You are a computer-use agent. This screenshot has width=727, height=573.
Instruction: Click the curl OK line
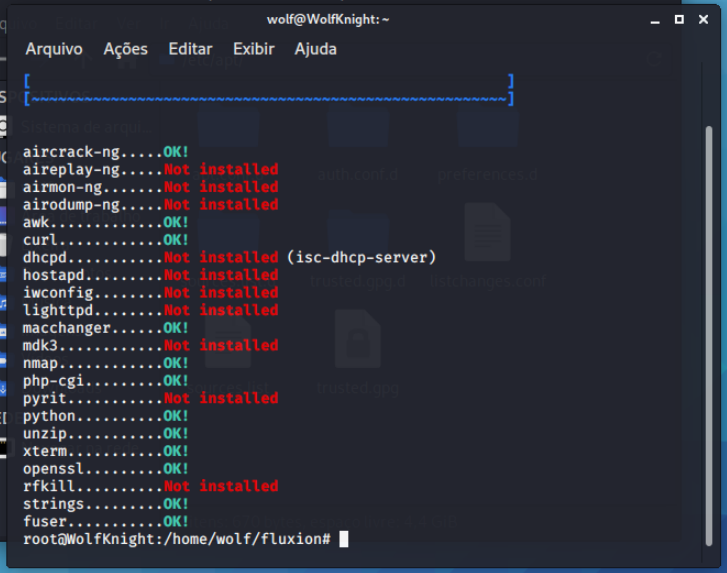pyautogui.click(x=106, y=240)
